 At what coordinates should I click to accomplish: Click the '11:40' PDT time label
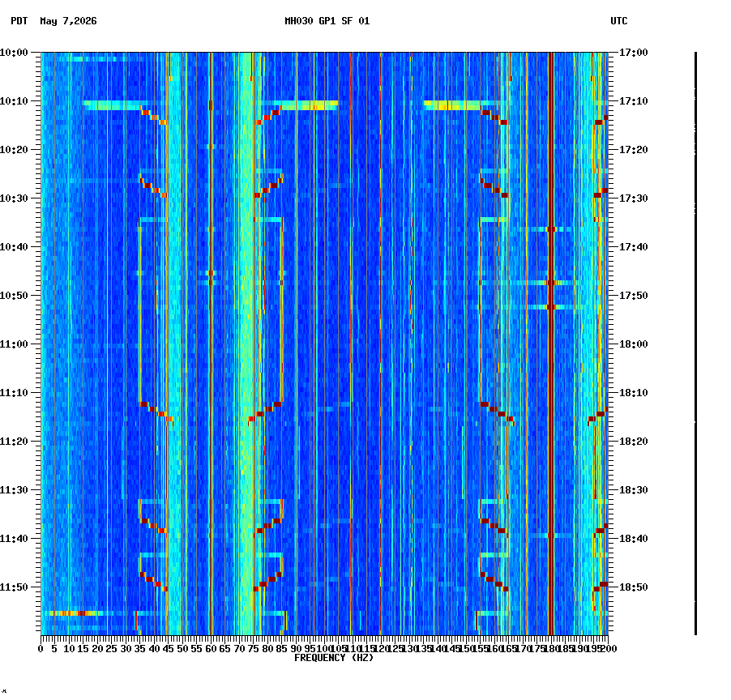[x=14, y=539]
